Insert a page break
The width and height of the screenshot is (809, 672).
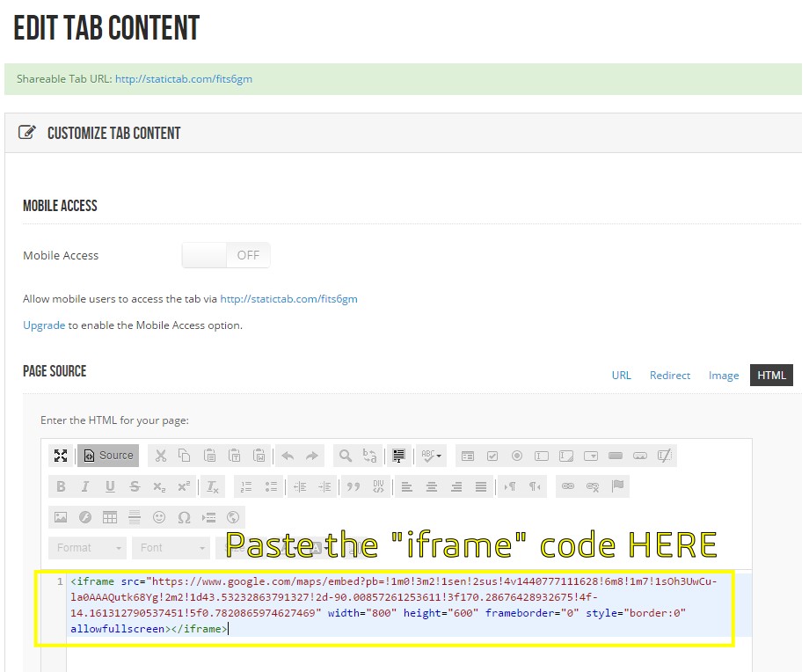pyautogui.click(x=209, y=518)
